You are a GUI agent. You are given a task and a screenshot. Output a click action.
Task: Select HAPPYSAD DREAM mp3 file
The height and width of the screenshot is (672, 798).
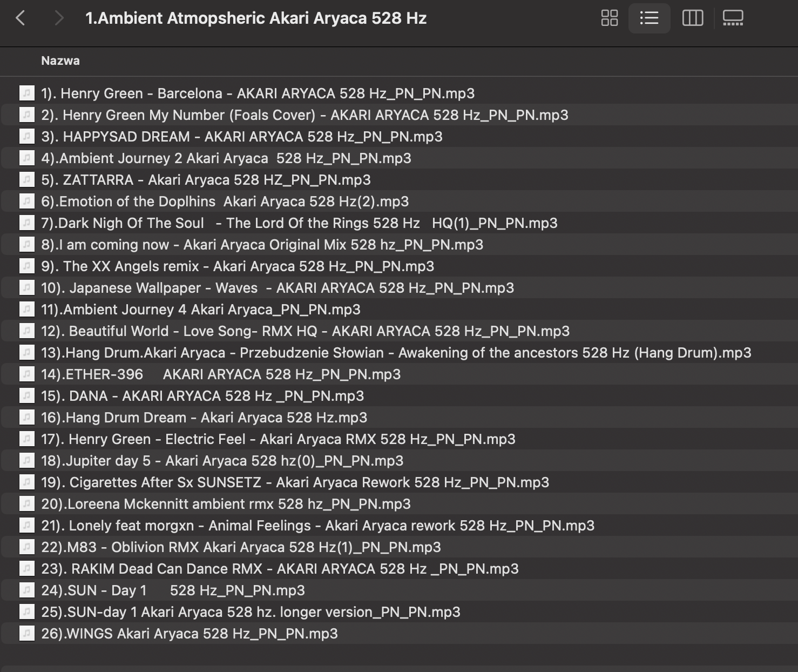point(241,137)
